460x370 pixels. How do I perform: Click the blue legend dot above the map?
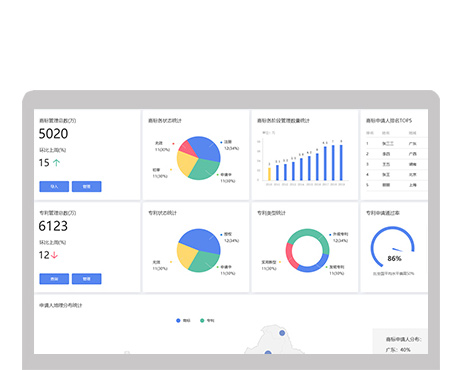click(178, 320)
